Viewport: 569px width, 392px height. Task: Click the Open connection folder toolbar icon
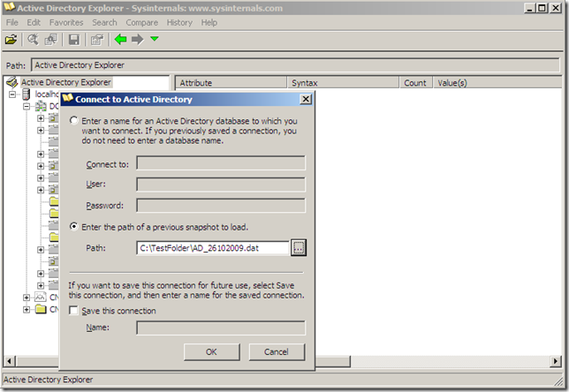11,39
